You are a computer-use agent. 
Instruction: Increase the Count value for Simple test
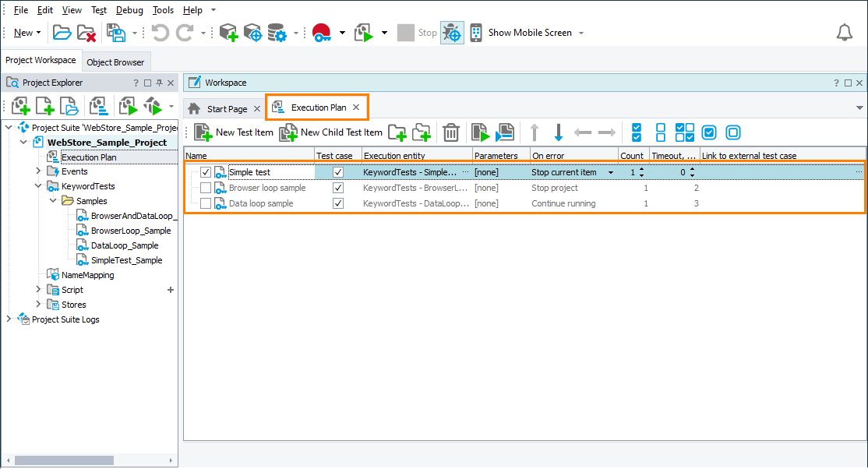pyautogui.click(x=642, y=168)
